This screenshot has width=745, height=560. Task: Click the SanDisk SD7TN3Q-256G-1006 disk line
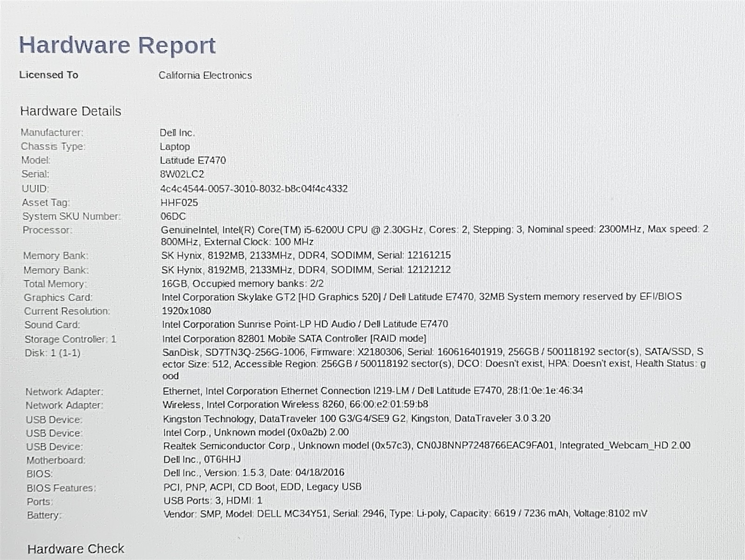[x=433, y=352]
